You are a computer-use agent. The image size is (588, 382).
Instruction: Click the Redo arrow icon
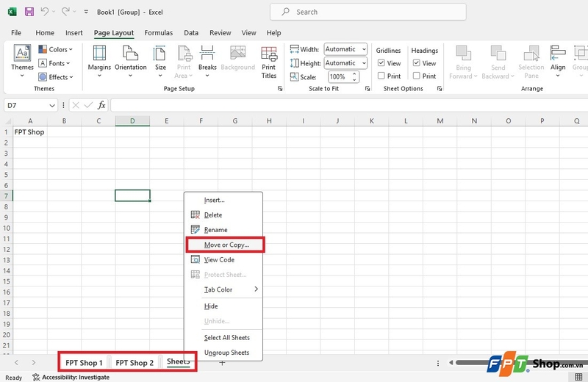click(x=65, y=12)
